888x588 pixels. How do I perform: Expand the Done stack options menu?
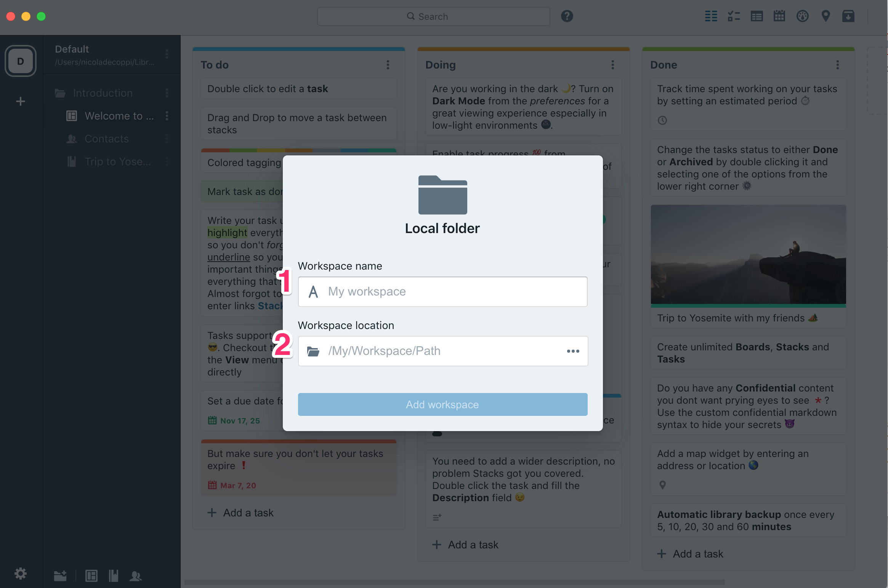(837, 65)
